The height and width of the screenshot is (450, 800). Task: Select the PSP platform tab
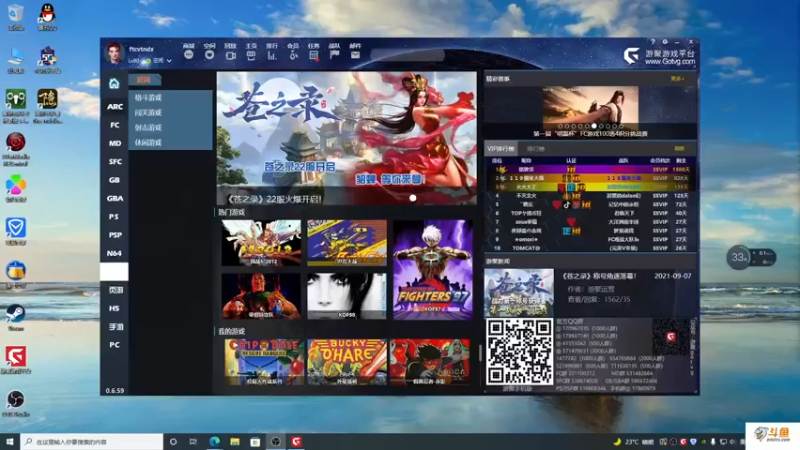(x=114, y=235)
